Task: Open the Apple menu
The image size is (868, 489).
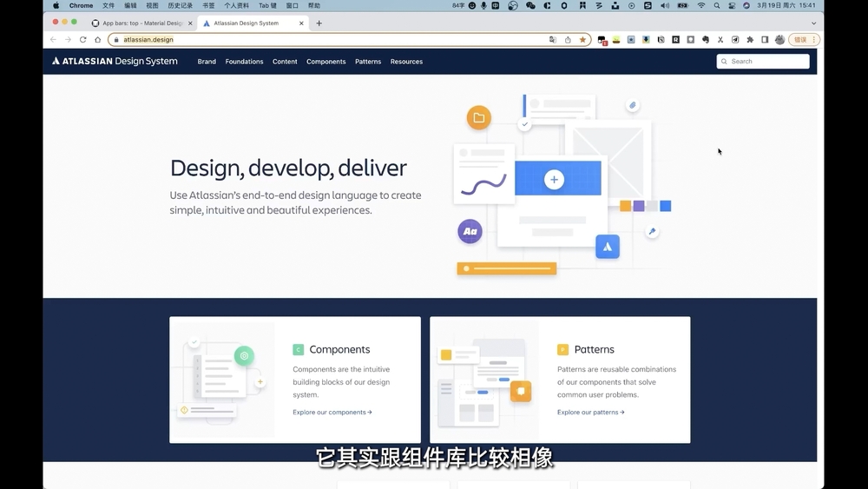Action: 56,5
